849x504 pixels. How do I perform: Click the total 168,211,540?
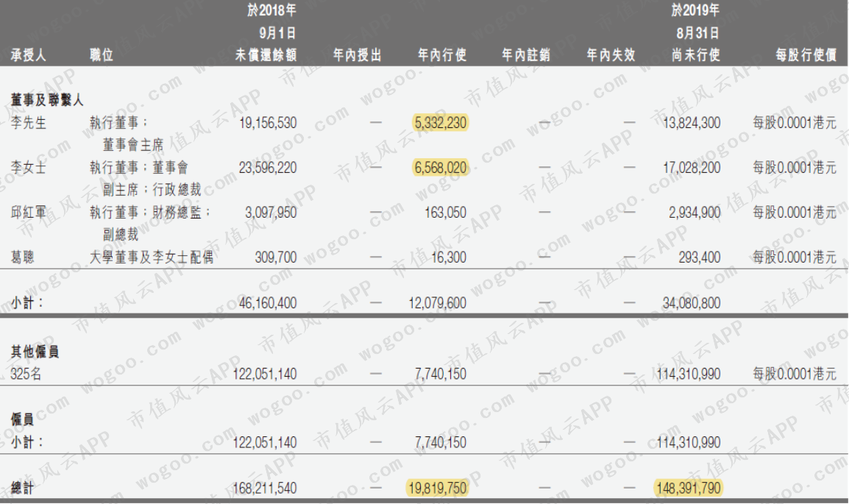[x=265, y=489]
